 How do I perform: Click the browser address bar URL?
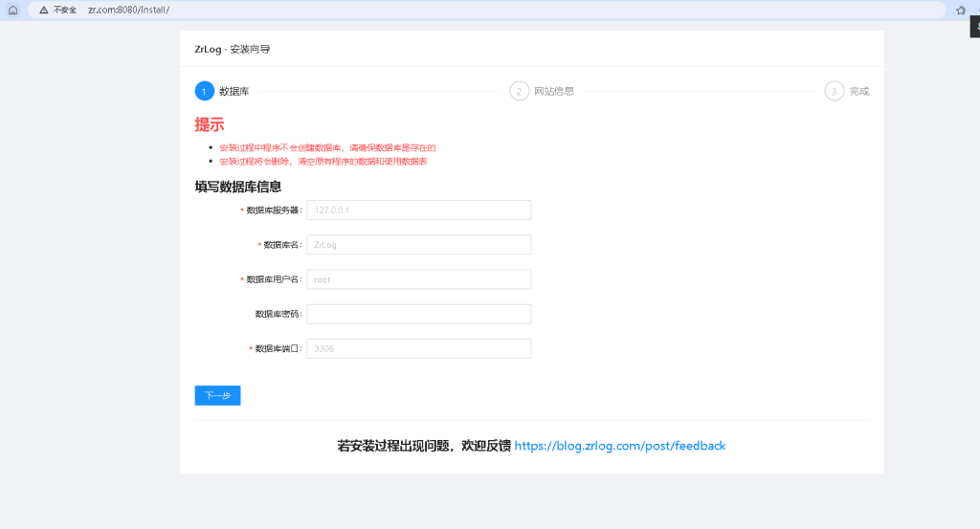coord(128,10)
